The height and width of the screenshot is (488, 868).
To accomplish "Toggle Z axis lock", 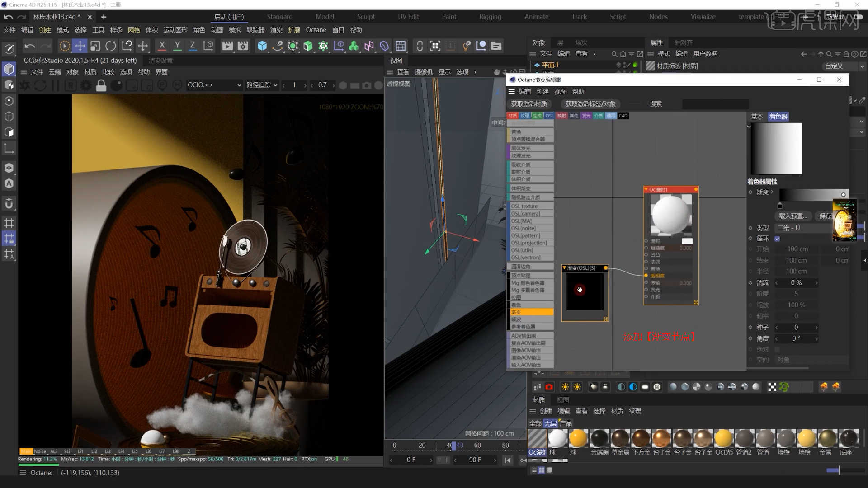I will tap(193, 46).
